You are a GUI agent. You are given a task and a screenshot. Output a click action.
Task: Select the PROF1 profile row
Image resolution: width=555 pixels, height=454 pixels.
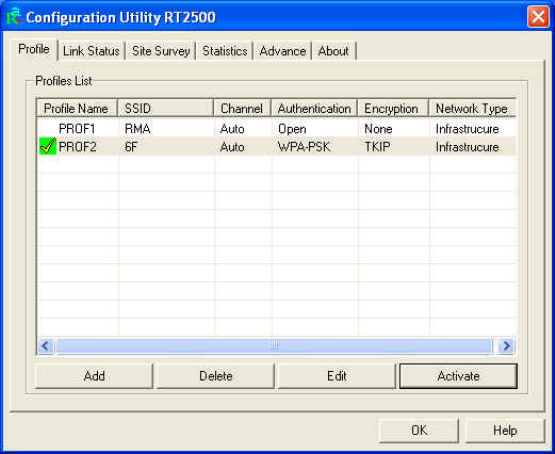pos(276,128)
